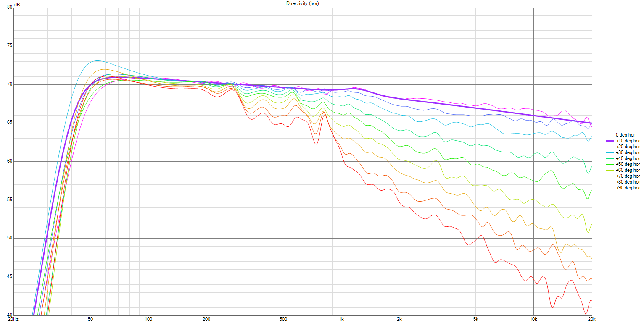
Task: Click the '10k' frequency axis label
Action: coord(533,320)
